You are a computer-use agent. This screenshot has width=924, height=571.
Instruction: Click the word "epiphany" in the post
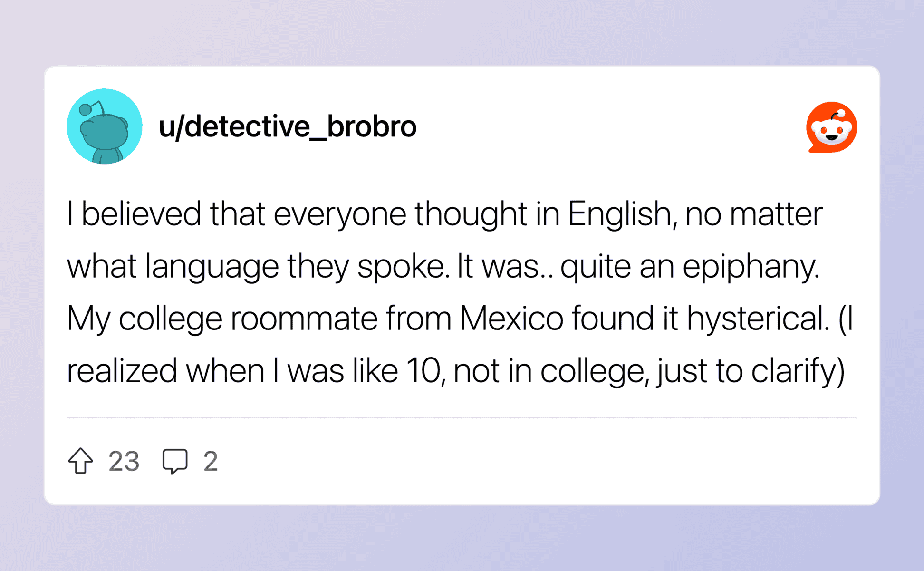(x=751, y=267)
